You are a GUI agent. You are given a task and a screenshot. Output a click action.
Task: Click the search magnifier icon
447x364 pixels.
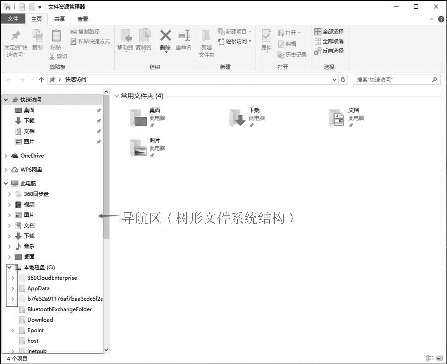point(434,80)
